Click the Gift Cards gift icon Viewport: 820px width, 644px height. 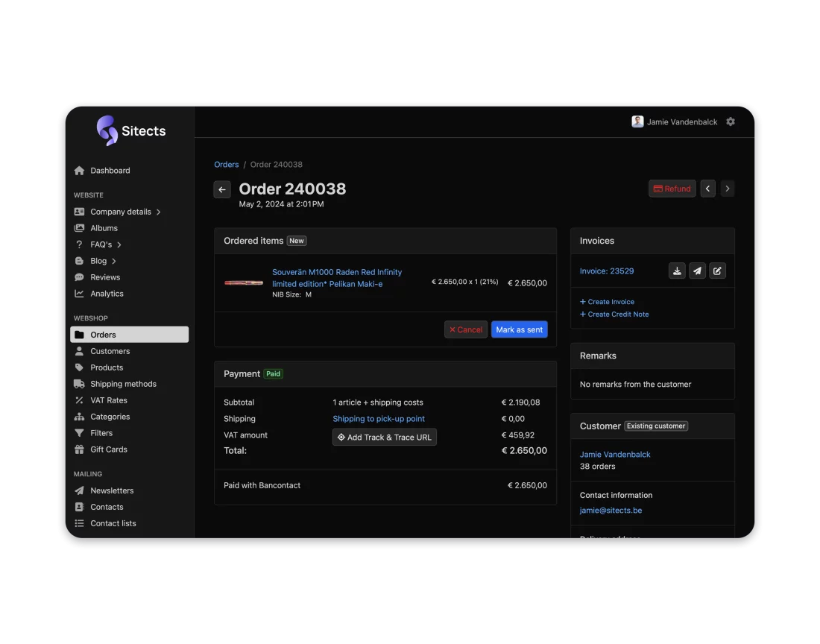(79, 449)
